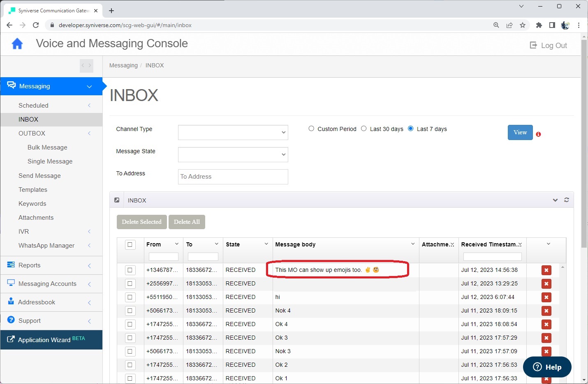Image resolution: width=588 pixels, height=384 pixels.
Task: Delete the 'Nok 4' message row
Action: (546, 311)
